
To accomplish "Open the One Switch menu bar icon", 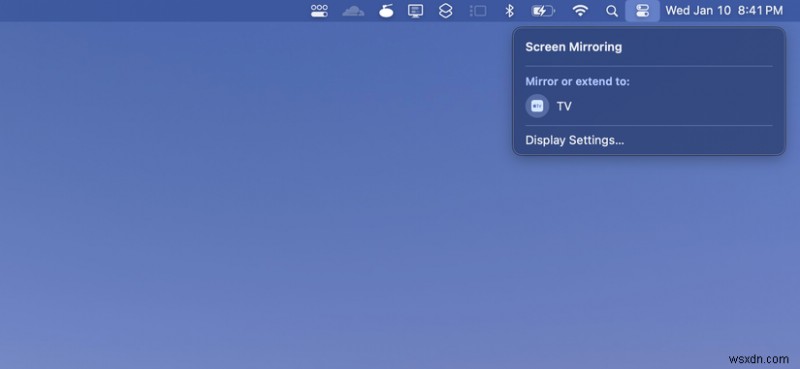I will point(319,11).
